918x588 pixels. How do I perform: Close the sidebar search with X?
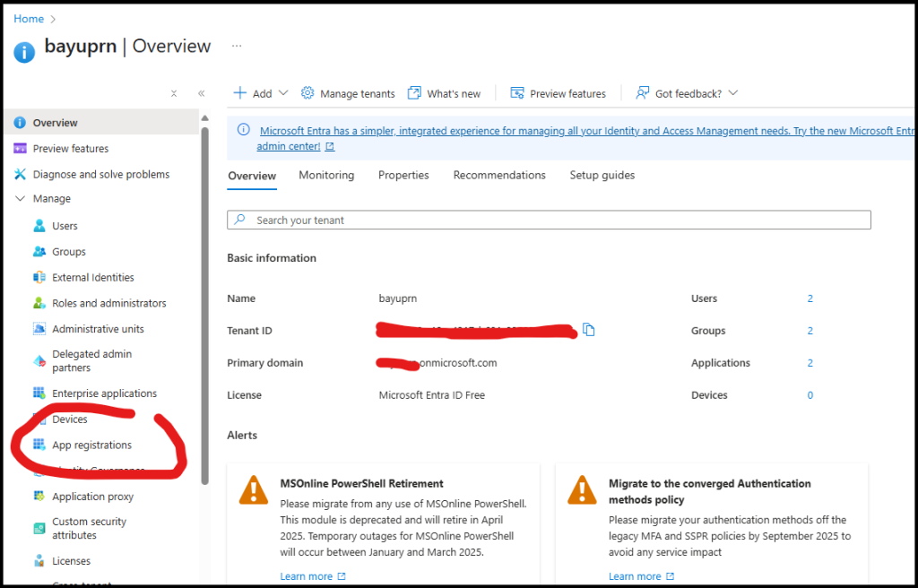coord(174,93)
